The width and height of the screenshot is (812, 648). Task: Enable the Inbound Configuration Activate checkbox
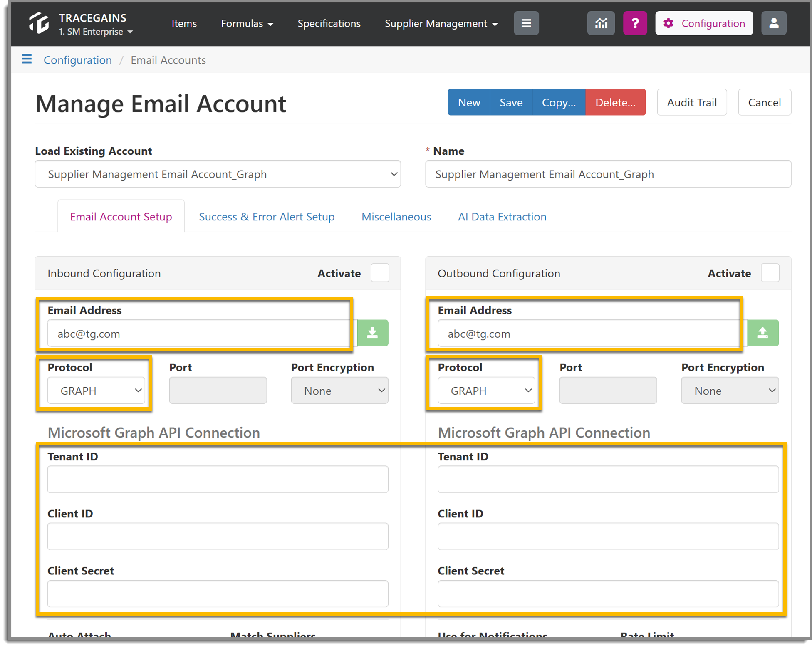(380, 273)
